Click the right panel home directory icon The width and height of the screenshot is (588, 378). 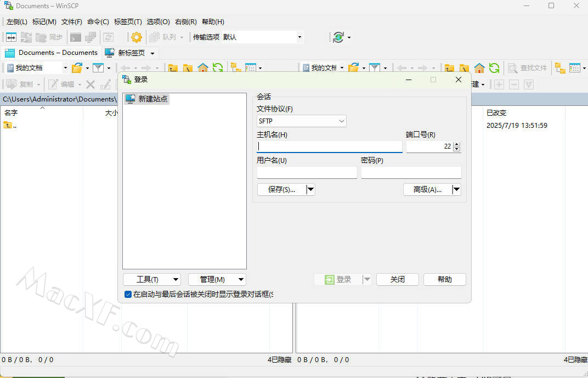tap(479, 68)
